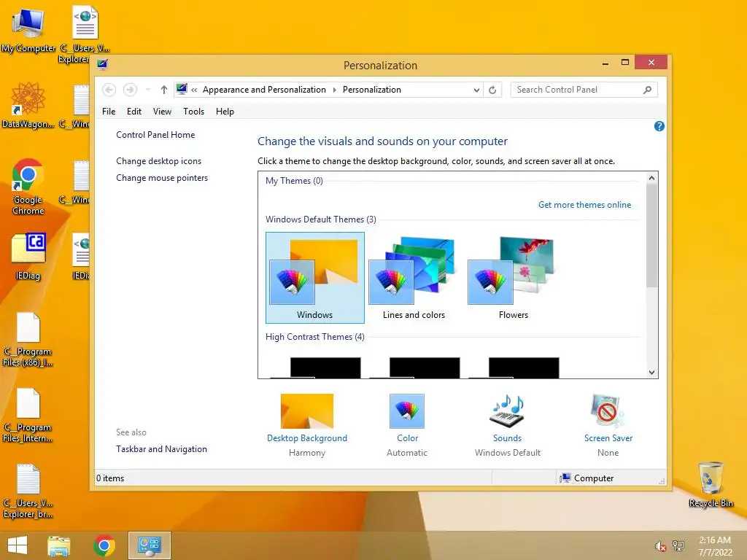Open the Color settings icon

coord(407,411)
